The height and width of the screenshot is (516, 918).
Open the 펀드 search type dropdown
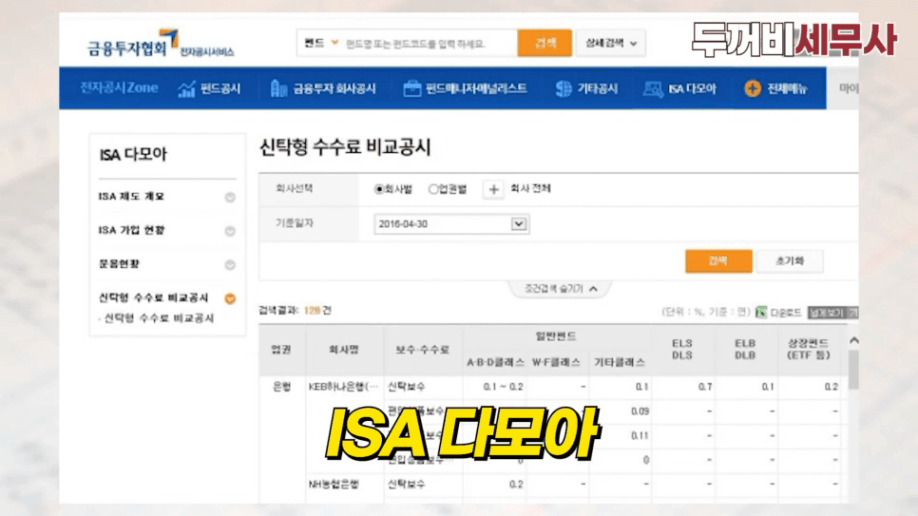point(335,44)
